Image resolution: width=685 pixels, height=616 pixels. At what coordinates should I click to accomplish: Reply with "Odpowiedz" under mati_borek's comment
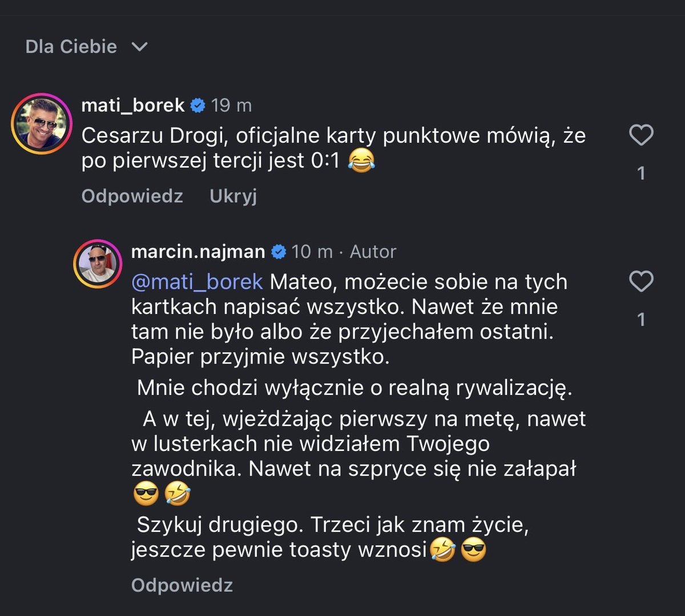pyautogui.click(x=132, y=195)
